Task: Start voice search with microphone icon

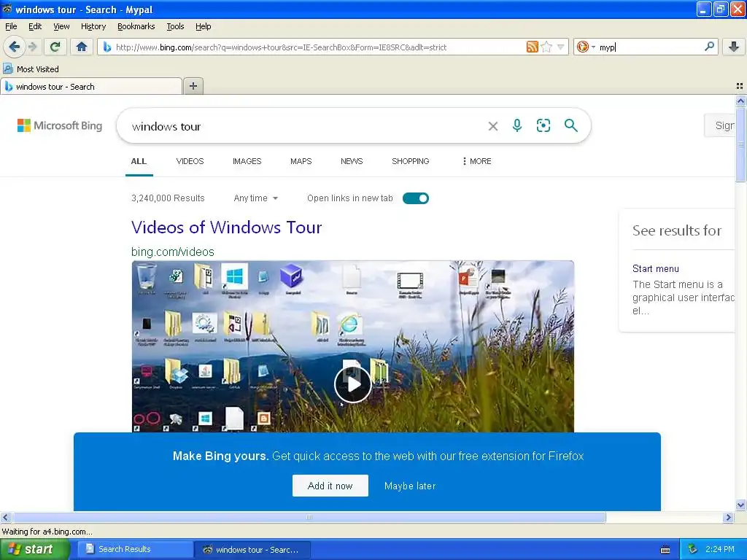Action: [517, 125]
